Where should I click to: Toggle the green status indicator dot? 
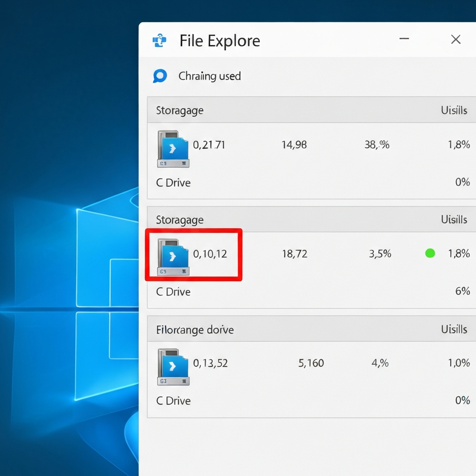[430, 253]
